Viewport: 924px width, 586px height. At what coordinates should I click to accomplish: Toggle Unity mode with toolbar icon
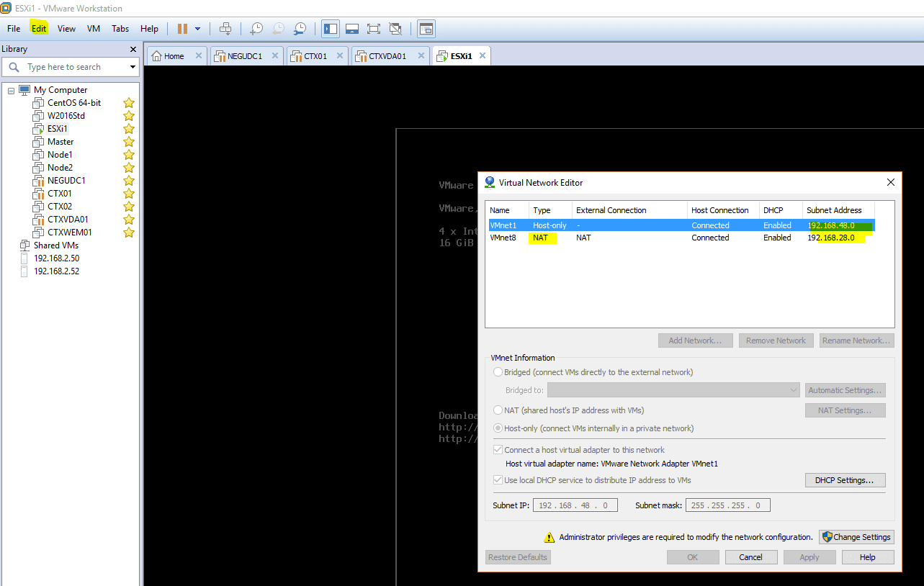tap(395, 29)
